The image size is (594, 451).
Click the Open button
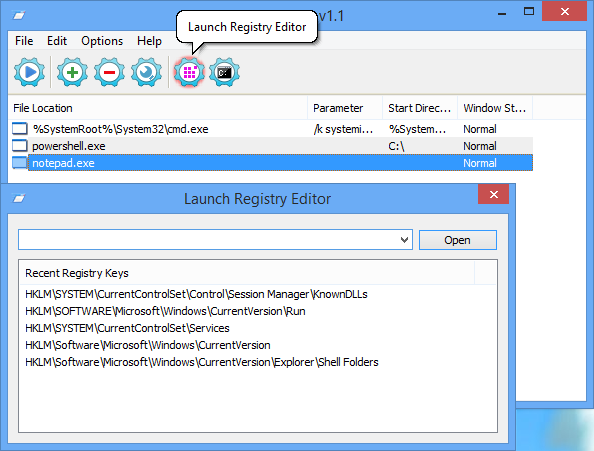458,240
